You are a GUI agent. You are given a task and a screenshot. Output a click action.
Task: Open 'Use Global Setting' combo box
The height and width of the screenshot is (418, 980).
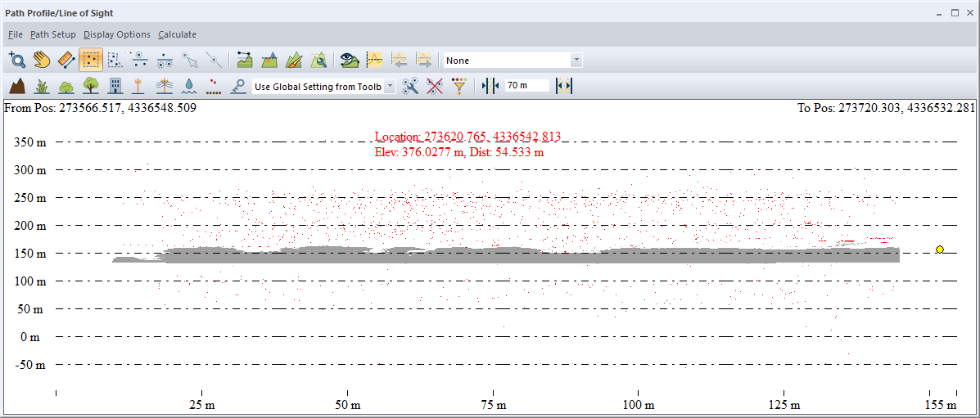[390, 86]
